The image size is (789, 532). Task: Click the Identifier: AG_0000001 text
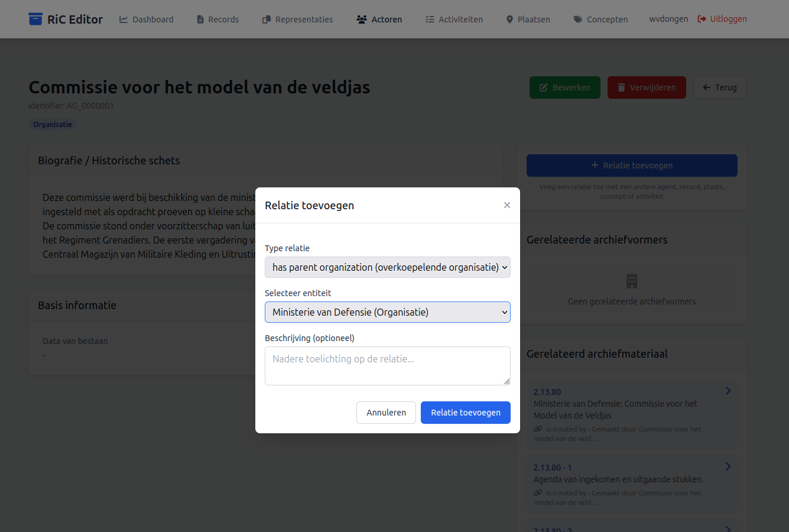coord(71,106)
